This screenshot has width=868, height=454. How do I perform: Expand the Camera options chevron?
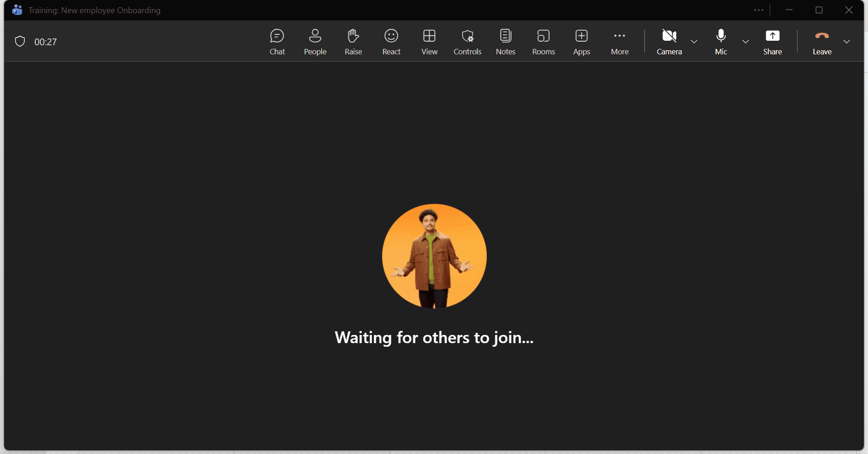tap(694, 42)
